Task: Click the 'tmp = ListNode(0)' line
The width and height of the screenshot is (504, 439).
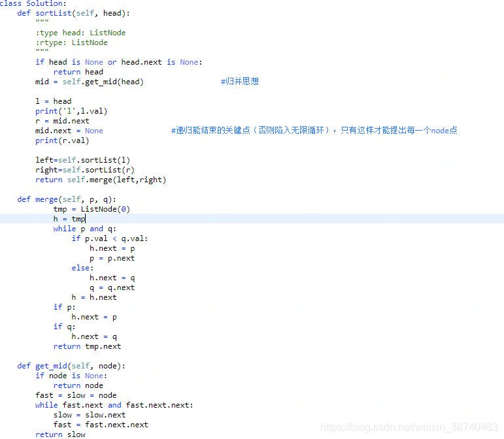Action: [92, 210]
